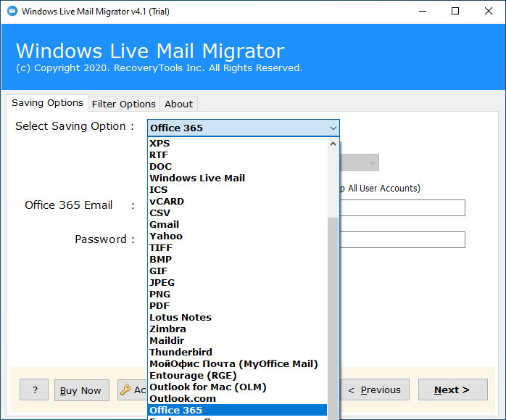Choose BMP from the list

click(238, 260)
